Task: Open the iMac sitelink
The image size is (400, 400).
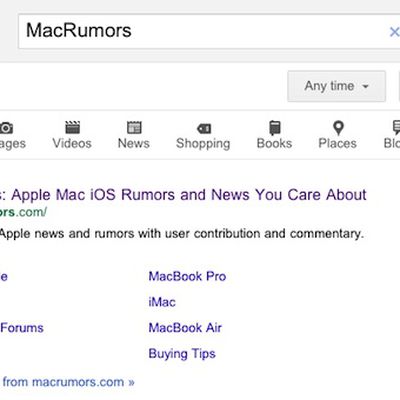Action: pos(162,302)
